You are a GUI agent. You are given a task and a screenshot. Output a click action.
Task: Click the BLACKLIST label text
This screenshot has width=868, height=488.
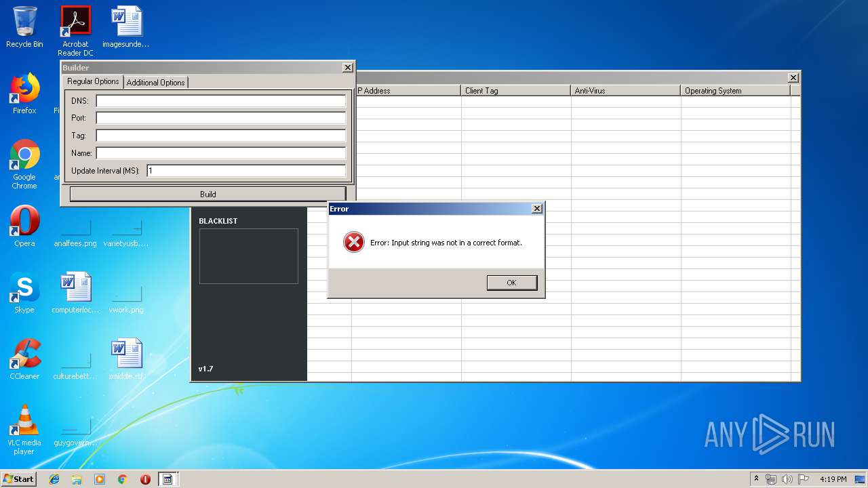click(x=218, y=221)
